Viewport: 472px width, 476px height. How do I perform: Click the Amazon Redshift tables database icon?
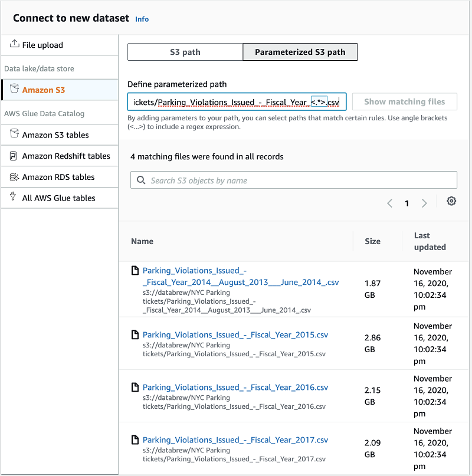coord(14,156)
